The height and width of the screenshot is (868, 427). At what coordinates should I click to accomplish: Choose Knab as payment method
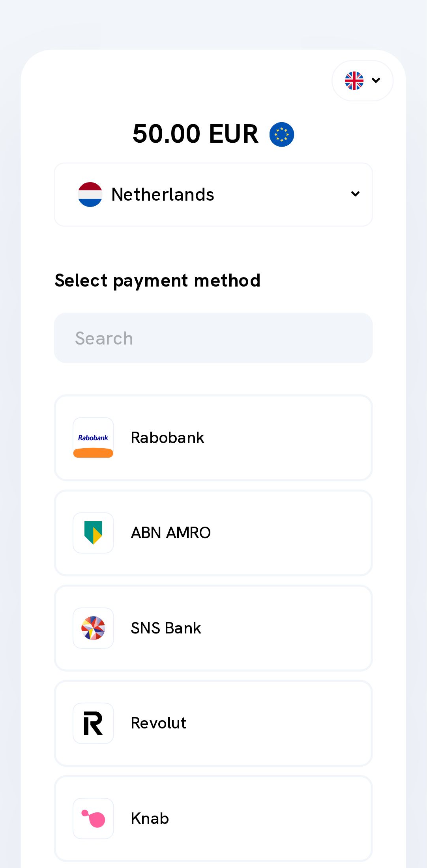click(213, 818)
